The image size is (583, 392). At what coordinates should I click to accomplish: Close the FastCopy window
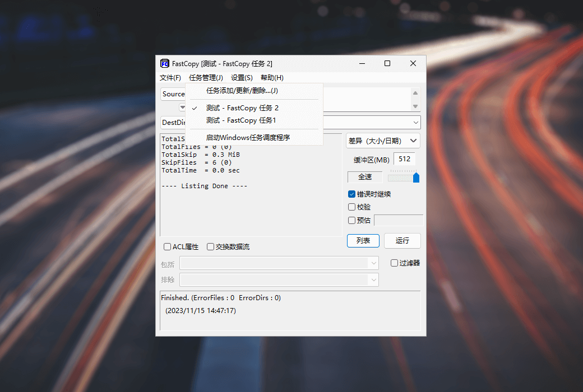pos(413,64)
